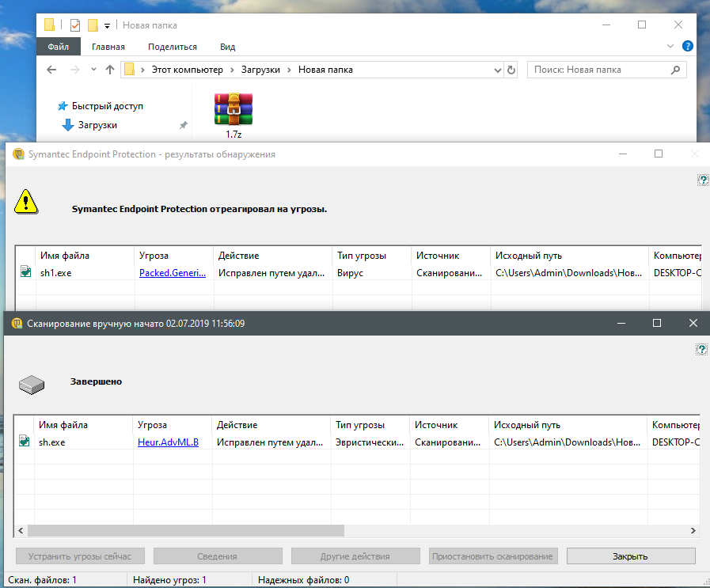
Task: Open the Heur.AdvML.B threat link
Action: click(x=168, y=442)
